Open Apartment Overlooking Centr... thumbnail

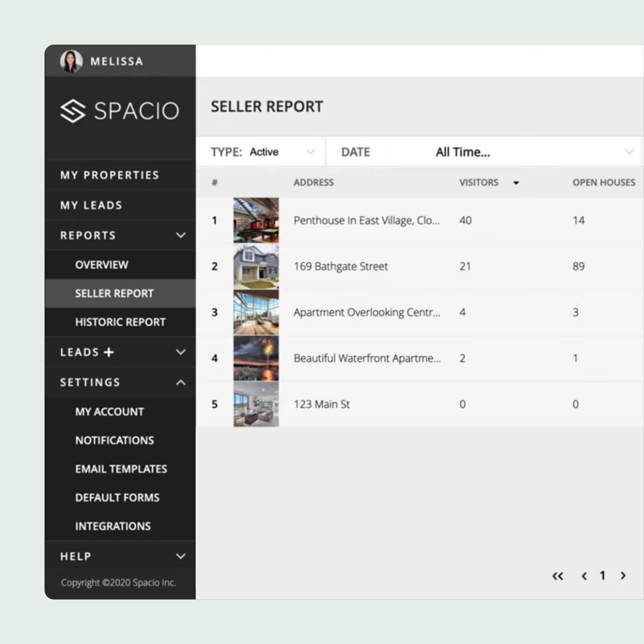(x=256, y=313)
